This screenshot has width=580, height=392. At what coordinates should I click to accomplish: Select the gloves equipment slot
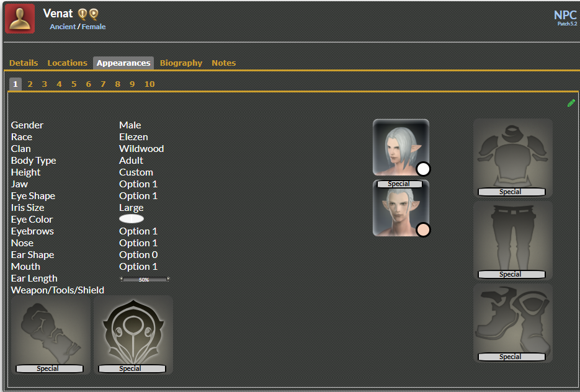point(51,335)
